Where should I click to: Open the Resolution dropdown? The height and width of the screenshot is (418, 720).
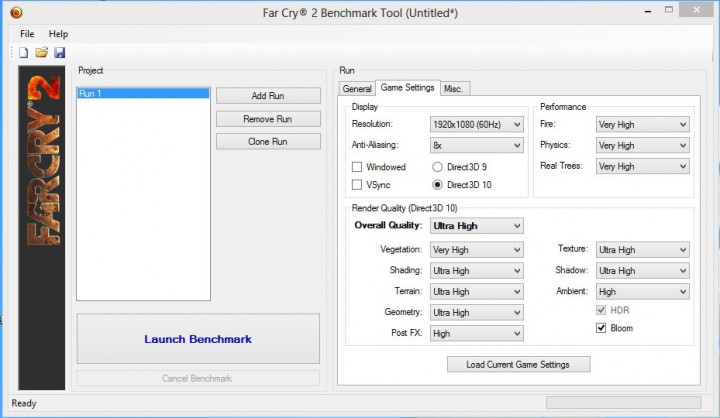tap(477, 124)
